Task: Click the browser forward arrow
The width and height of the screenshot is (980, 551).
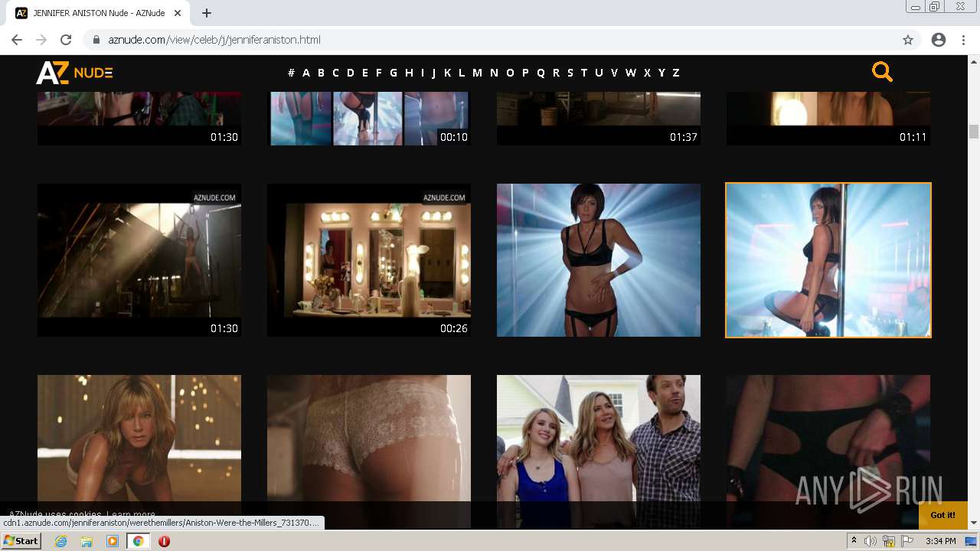Action: (41, 40)
